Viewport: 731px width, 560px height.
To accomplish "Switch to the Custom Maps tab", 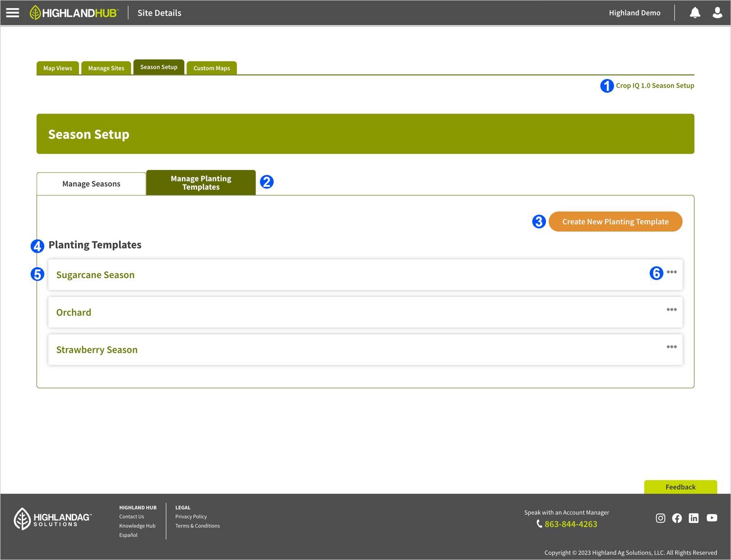I will coord(211,68).
